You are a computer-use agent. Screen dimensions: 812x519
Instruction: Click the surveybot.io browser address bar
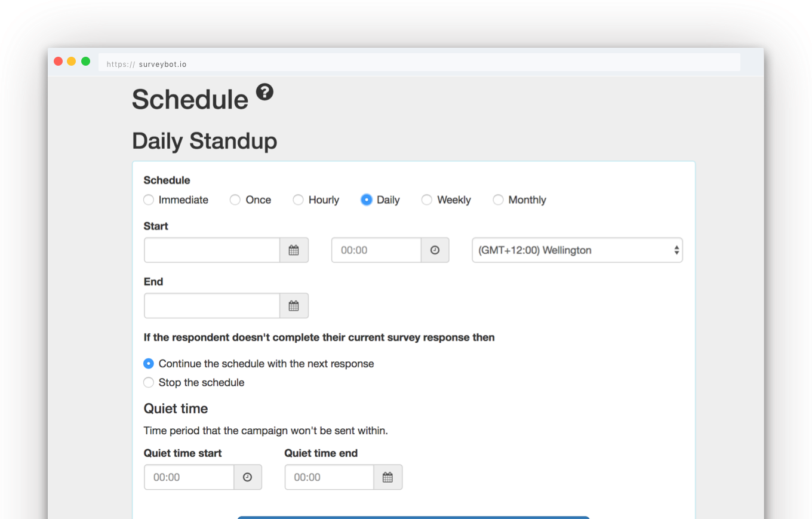[419, 63]
